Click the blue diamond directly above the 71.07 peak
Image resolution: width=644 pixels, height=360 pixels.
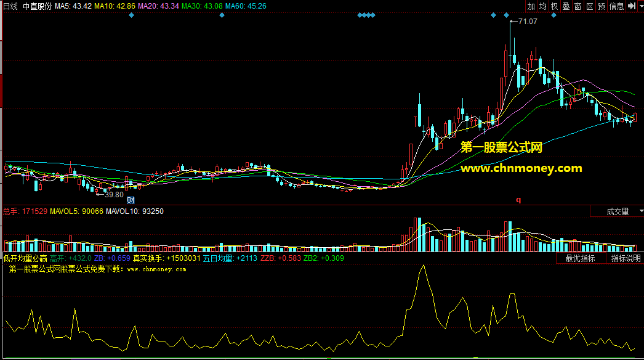[507, 15]
